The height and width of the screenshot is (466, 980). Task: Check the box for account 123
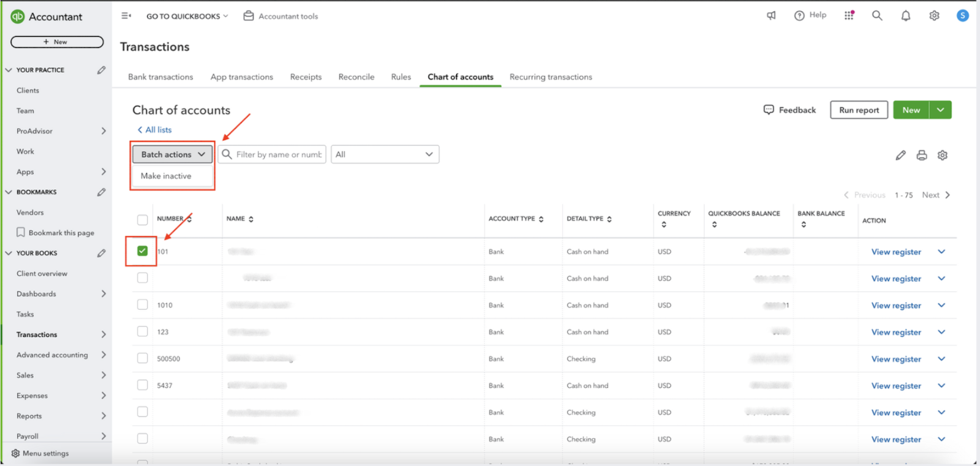[x=143, y=331]
